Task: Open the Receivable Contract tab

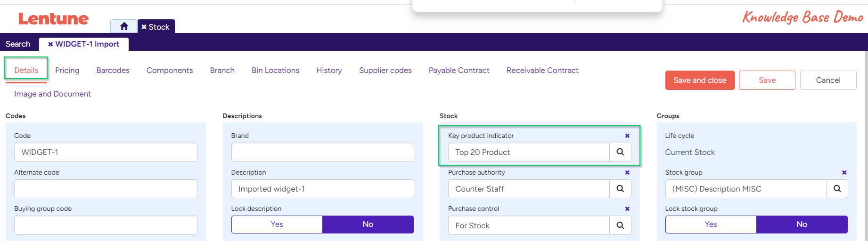Action: tap(542, 70)
